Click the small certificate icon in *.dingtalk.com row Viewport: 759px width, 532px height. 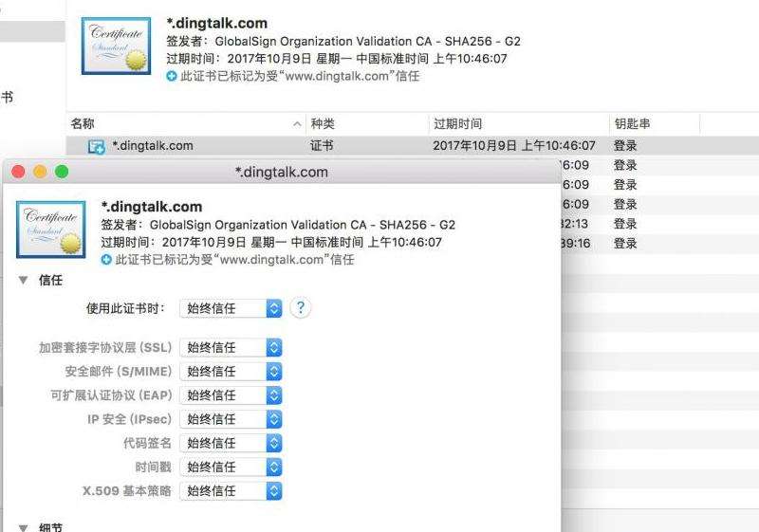97,146
